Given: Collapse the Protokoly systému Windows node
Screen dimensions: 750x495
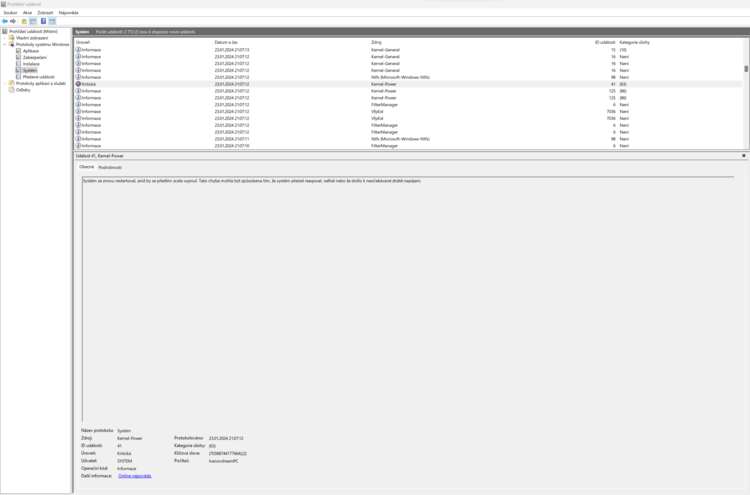Looking at the screenshot, I should (5, 44).
